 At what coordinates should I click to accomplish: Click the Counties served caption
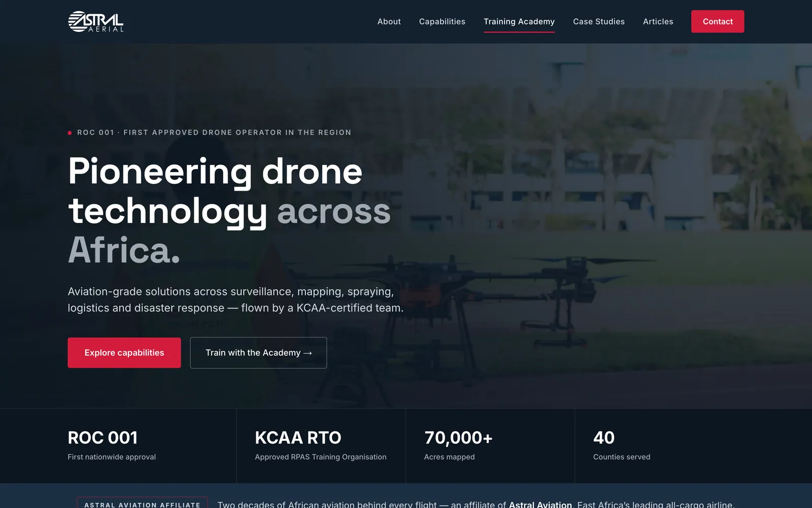622,457
